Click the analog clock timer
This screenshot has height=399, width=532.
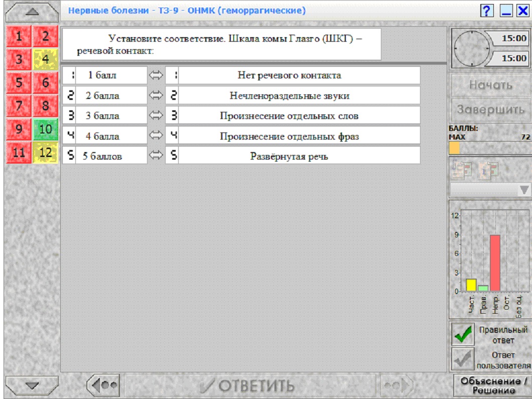pyautogui.click(x=472, y=48)
